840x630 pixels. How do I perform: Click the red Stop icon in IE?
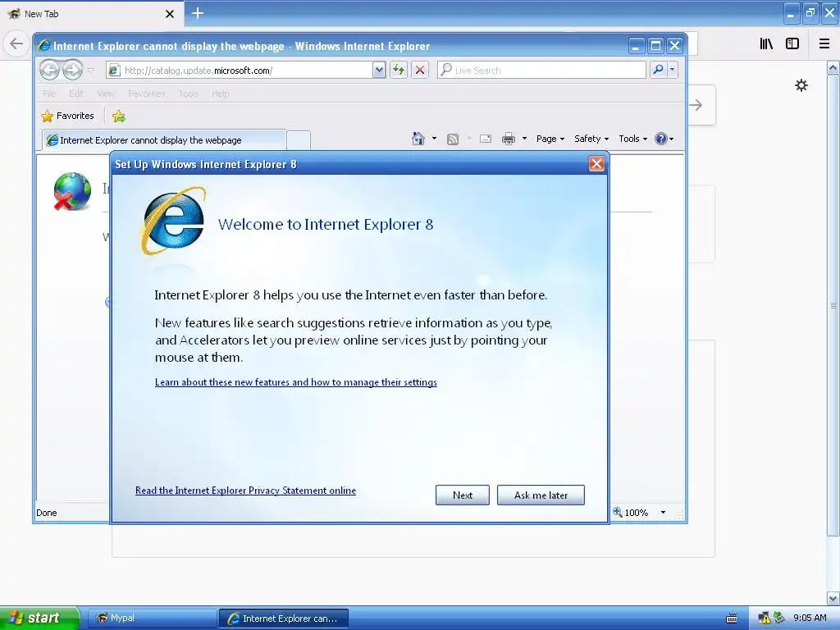point(420,70)
